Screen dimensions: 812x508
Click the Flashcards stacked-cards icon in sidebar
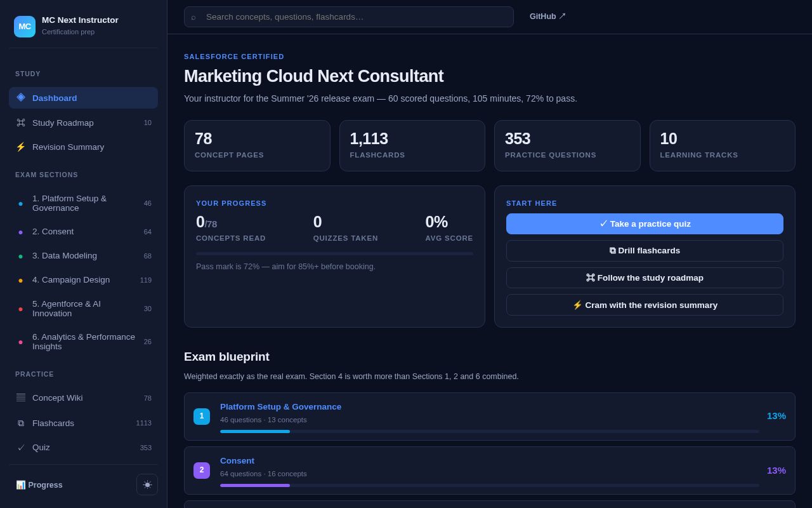coord(21,423)
